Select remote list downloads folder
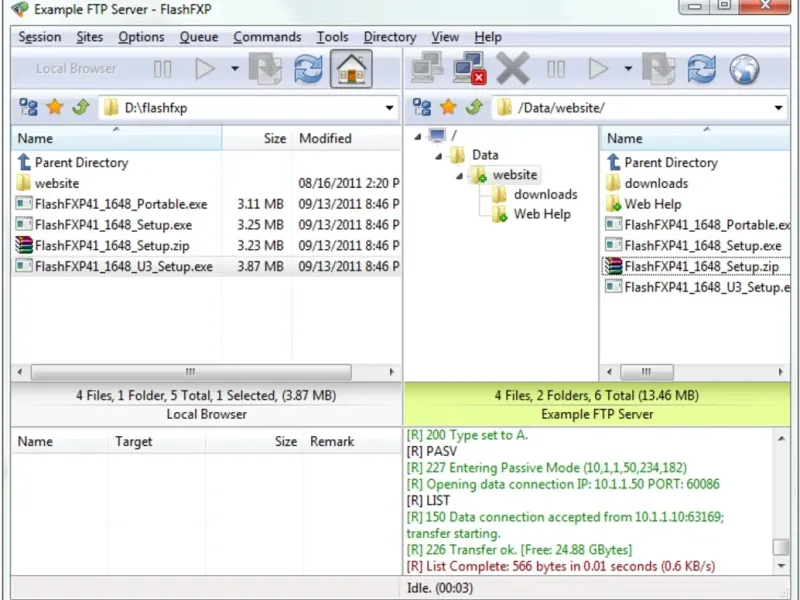Screen dimensions: 800x600 pos(656,183)
